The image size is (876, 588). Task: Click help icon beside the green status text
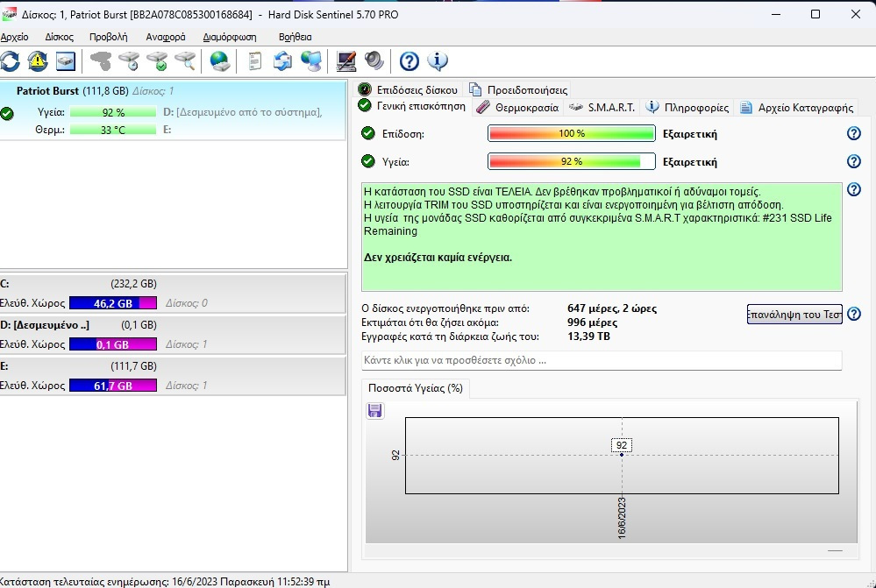coord(854,189)
